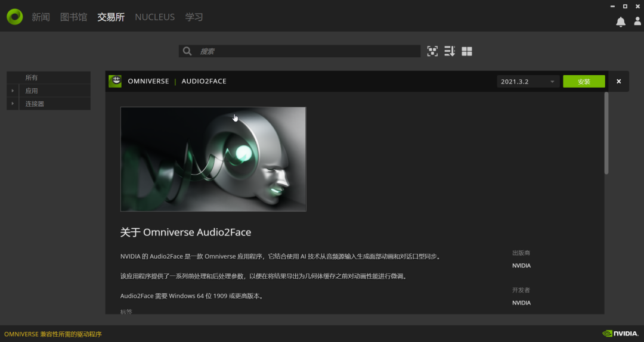Open the 新闻 tab
Viewport: 644px width, 342px height.
[x=41, y=17]
